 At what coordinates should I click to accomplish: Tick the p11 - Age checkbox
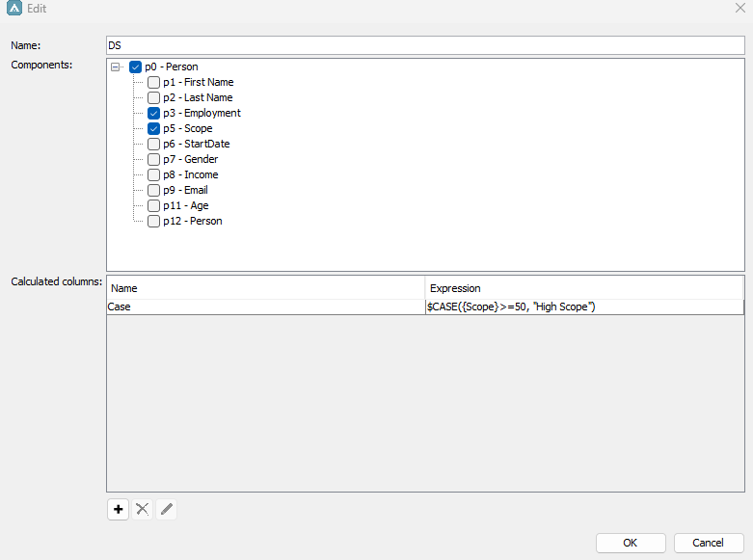click(x=154, y=206)
